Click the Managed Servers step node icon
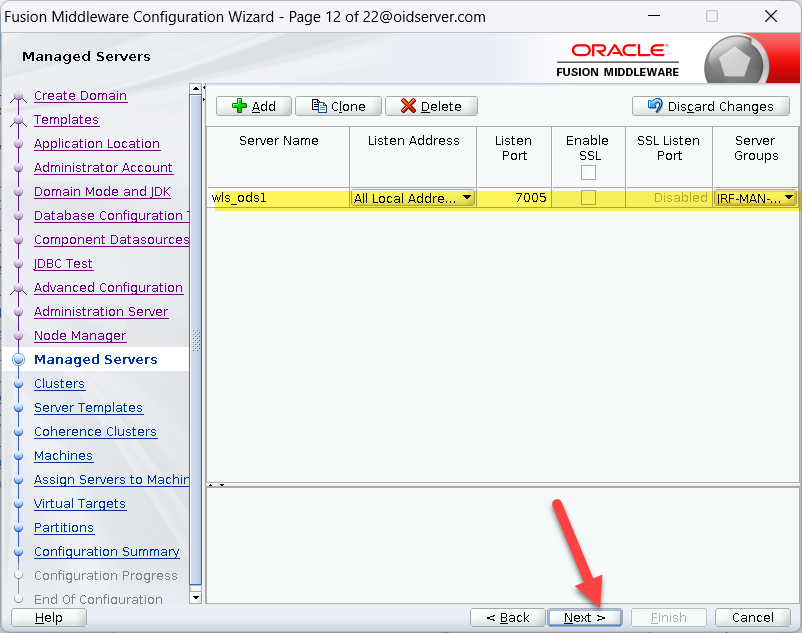This screenshot has width=802, height=633. 18,359
